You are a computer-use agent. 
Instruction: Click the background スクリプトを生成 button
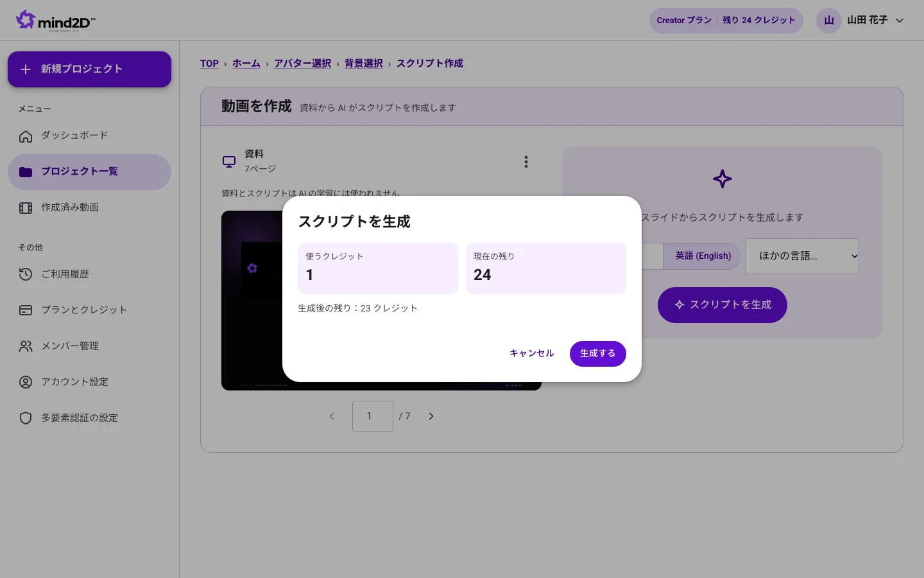pyautogui.click(x=723, y=305)
